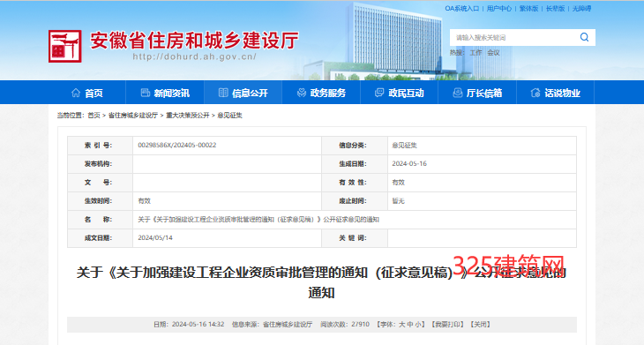The height and width of the screenshot is (345, 644).
Task: Click the 阅读次数 27910 text
Action: point(345,325)
